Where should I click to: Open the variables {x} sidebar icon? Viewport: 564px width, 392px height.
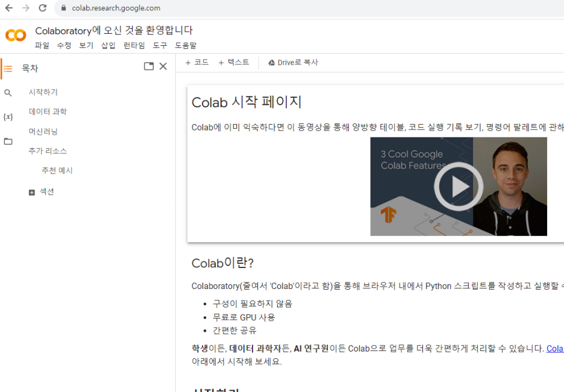[8, 117]
